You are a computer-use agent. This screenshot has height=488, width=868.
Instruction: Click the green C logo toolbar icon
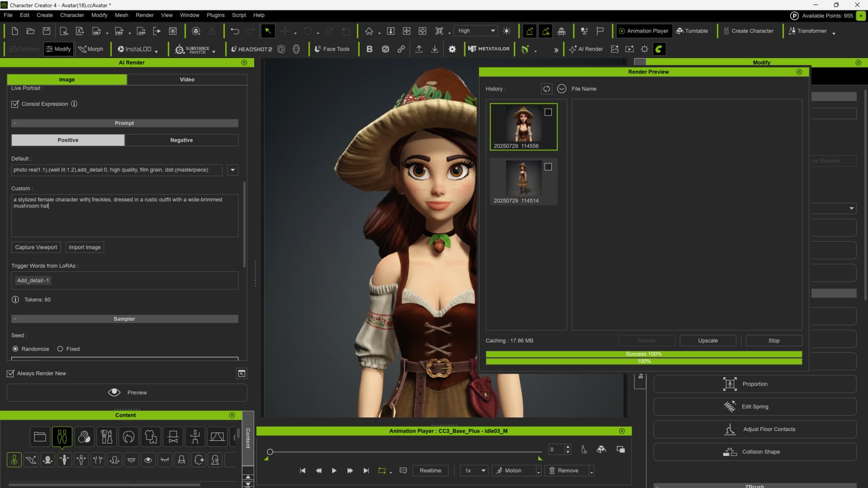click(659, 49)
